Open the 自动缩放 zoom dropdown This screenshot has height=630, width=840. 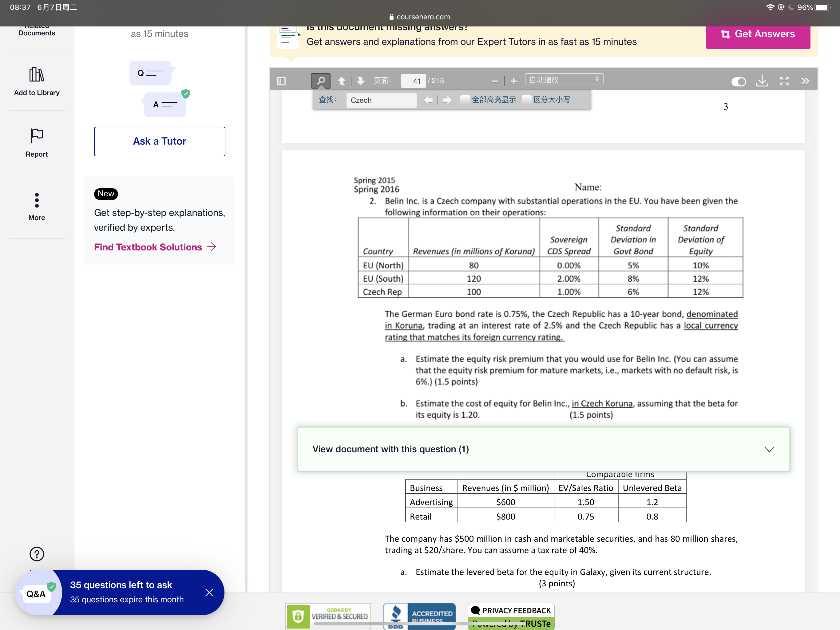pos(564,79)
